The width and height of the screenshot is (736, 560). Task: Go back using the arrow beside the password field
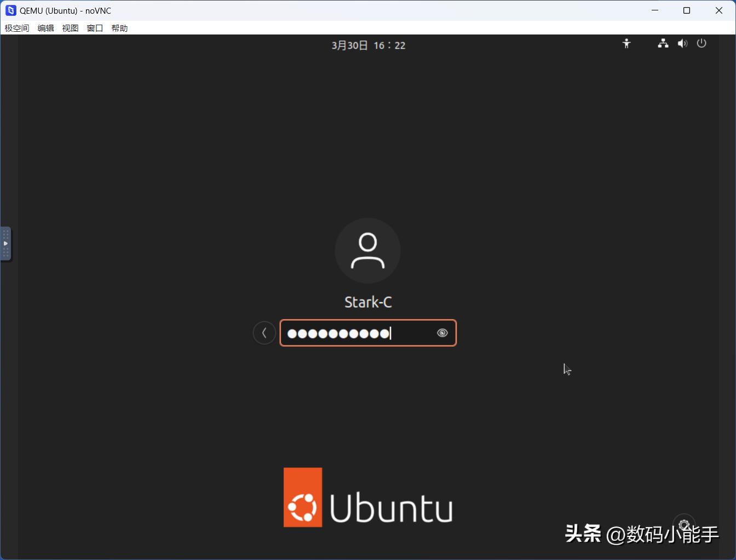tap(264, 333)
